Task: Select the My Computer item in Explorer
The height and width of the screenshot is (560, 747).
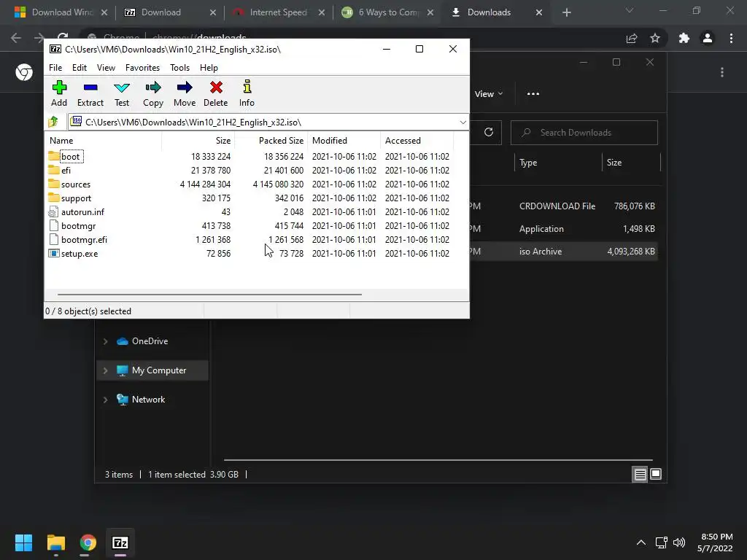Action: 152,370
